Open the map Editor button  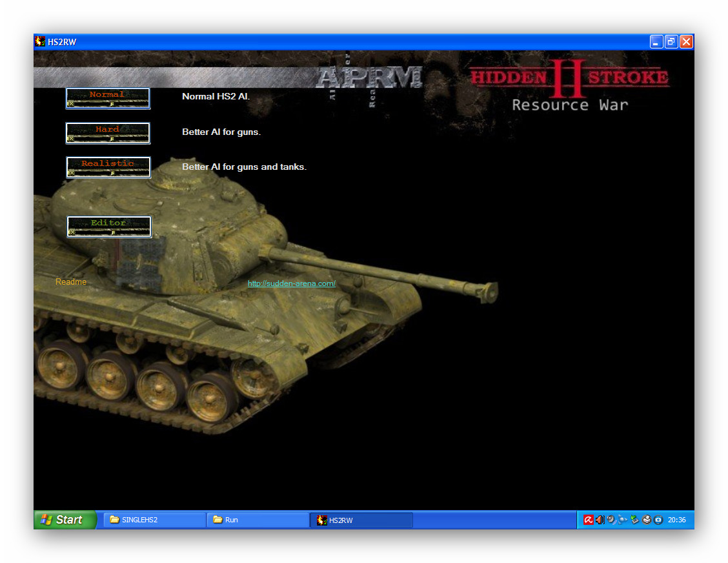[x=109, y=227]
